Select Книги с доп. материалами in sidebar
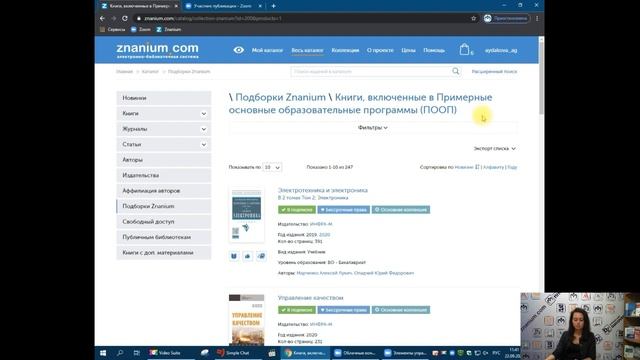640x360 pixels. 164,253
